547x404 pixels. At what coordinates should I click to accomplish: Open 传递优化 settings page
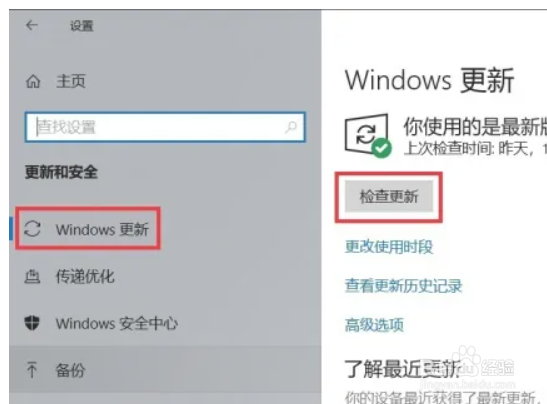(85, 276)
